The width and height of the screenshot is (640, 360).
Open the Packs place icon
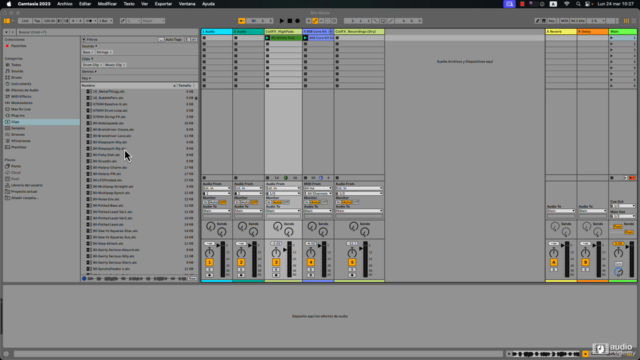(x=7, y=166)
